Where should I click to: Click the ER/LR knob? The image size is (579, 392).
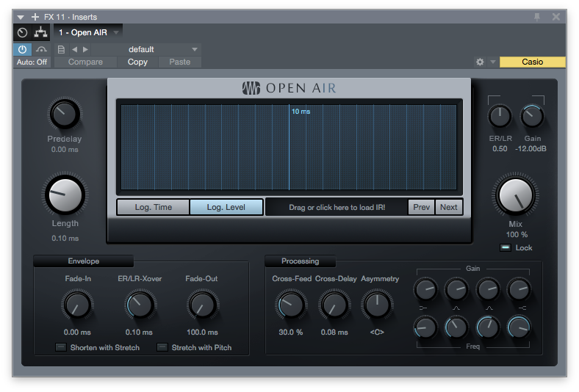click(500, 116)
